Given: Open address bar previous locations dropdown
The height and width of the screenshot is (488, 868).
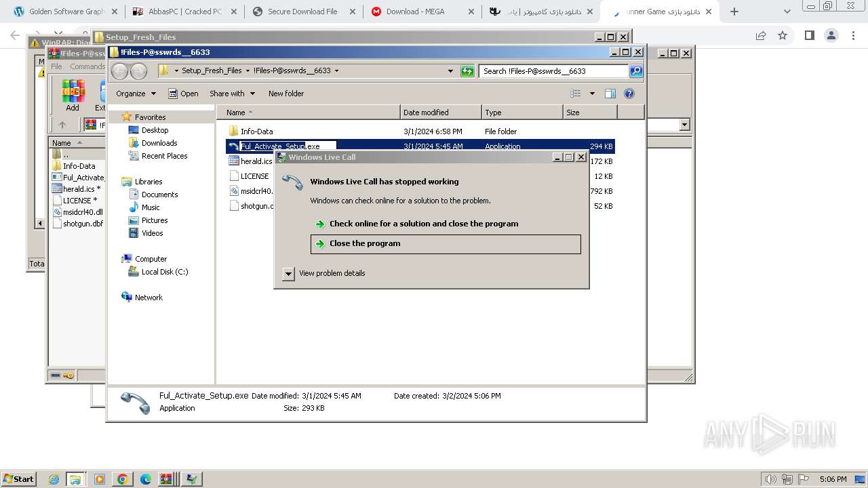Looking at the screenshot, I should coord(450,71).
